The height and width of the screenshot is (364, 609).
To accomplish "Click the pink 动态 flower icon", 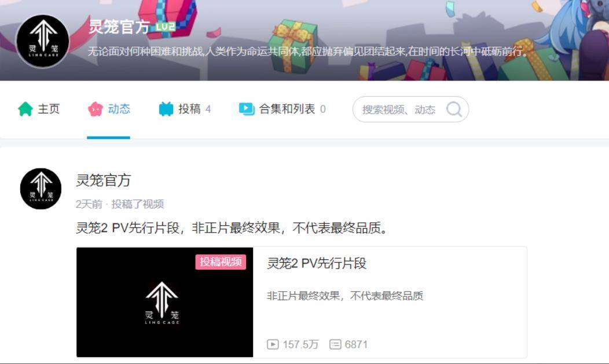I will click(x=95, y=109).
